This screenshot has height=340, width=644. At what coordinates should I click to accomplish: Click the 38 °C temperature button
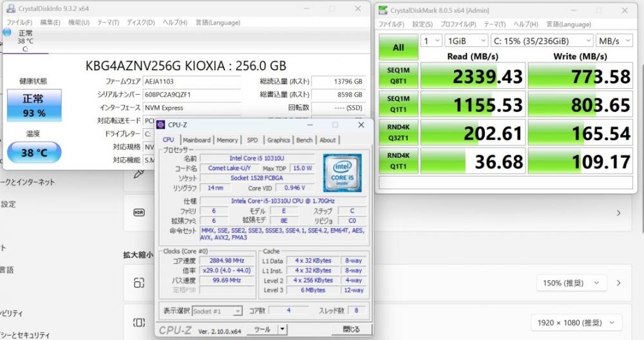(34, 153)
